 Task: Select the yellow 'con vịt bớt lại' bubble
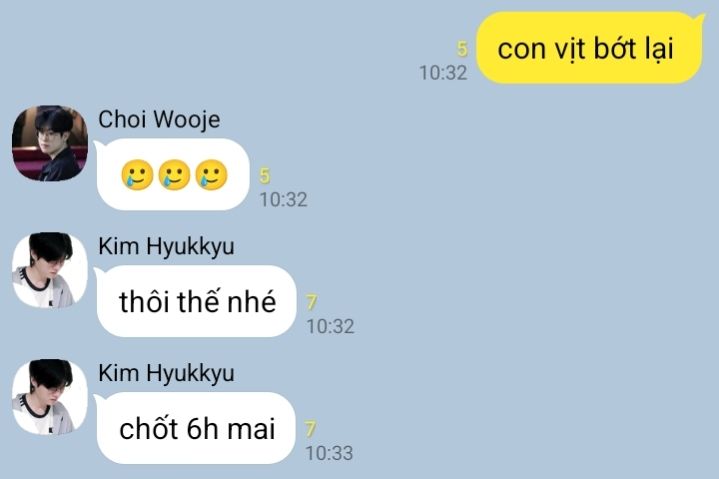(589, 48)
